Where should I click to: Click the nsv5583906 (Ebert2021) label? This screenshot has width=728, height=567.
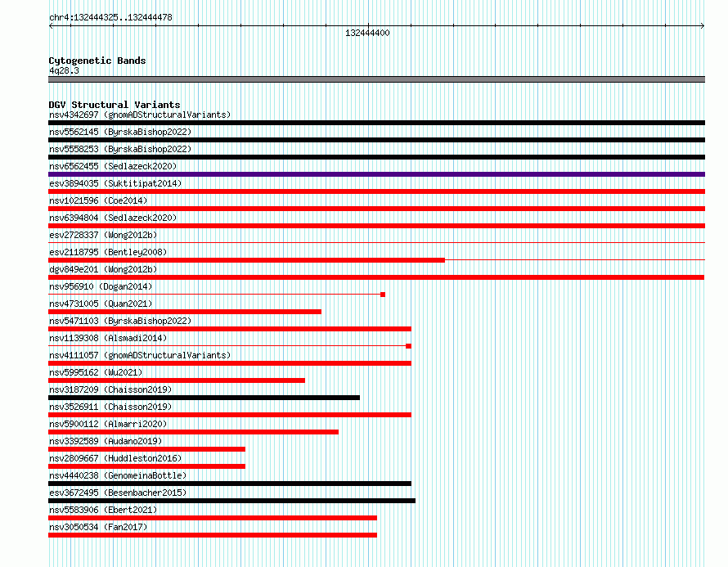[x=103, y=510]
